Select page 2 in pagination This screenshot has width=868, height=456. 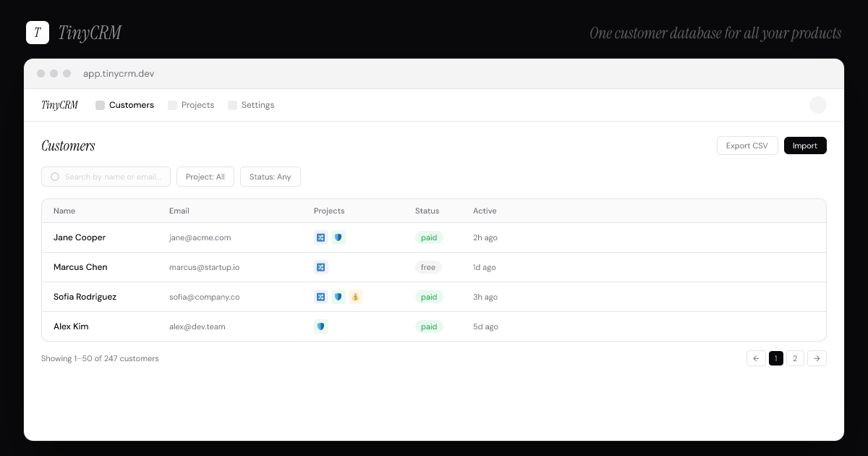[795, 358]
